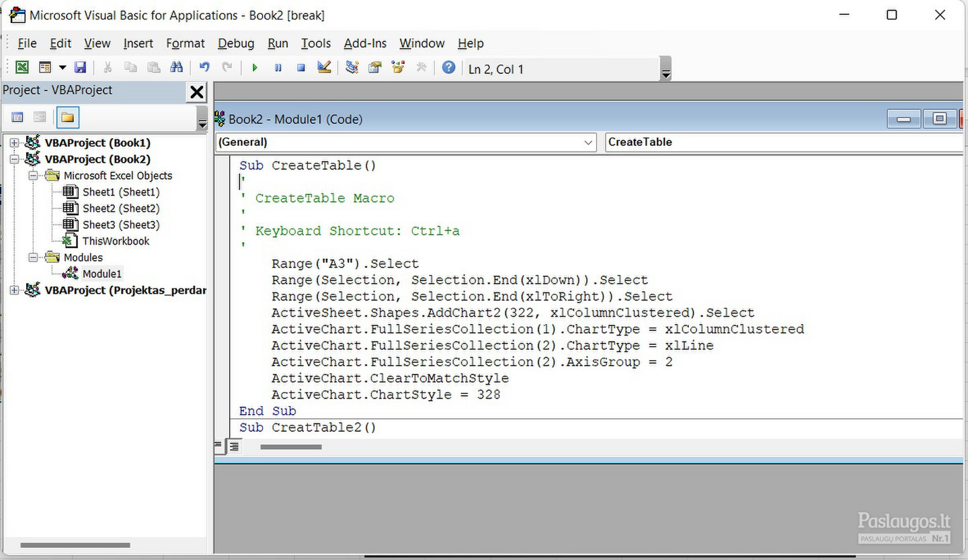This screenshot has height=560, width=968.
Task: Toggle Design Mode icon
Action: click(324, 67)
